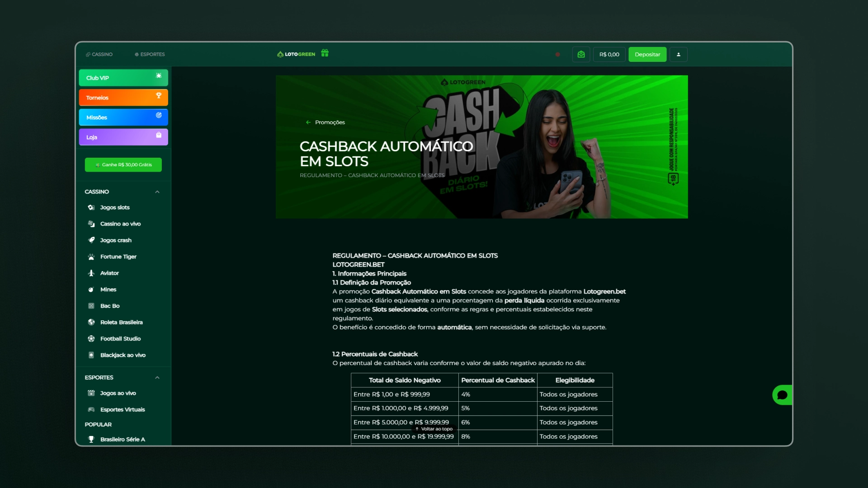Open Missões from the sidebar
The width and height of the screenshot is (868, 488).
(123, 117)
